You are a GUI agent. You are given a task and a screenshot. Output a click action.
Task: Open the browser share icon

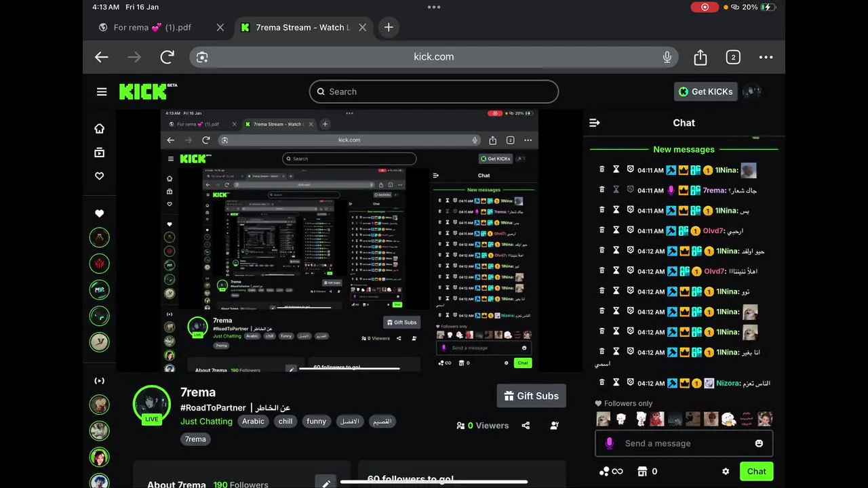(701, 57)
